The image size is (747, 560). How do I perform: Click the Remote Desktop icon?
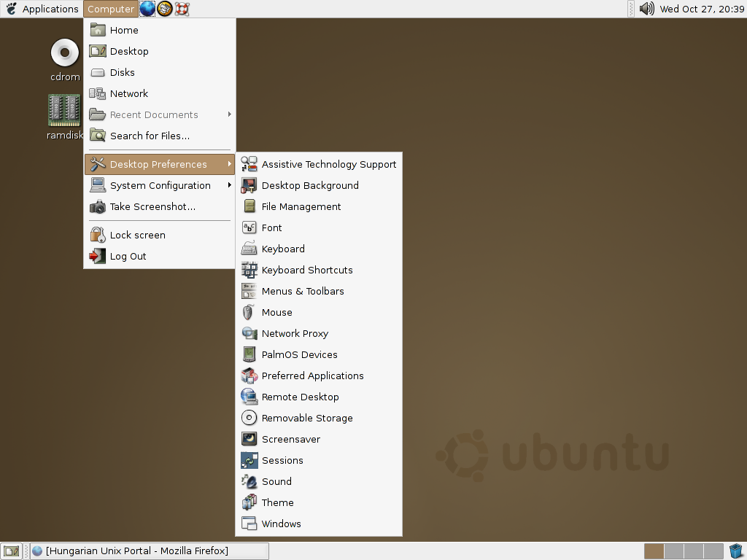(x=249, y=397)
